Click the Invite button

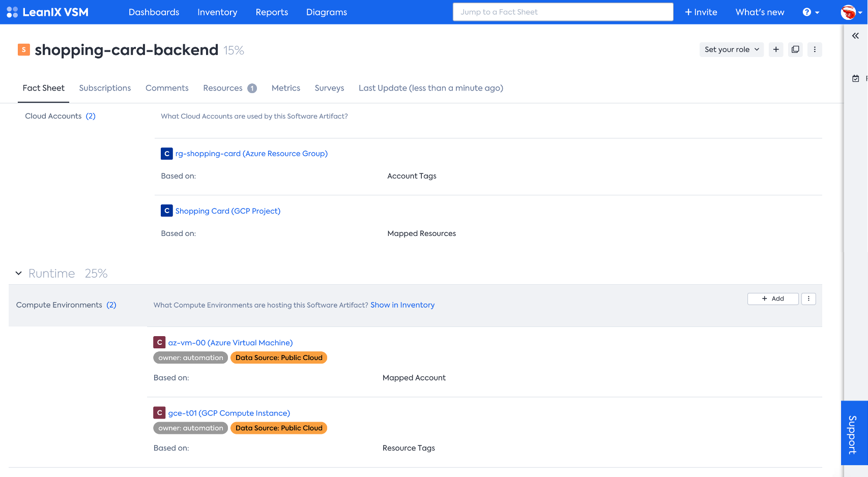click(701, 12)
